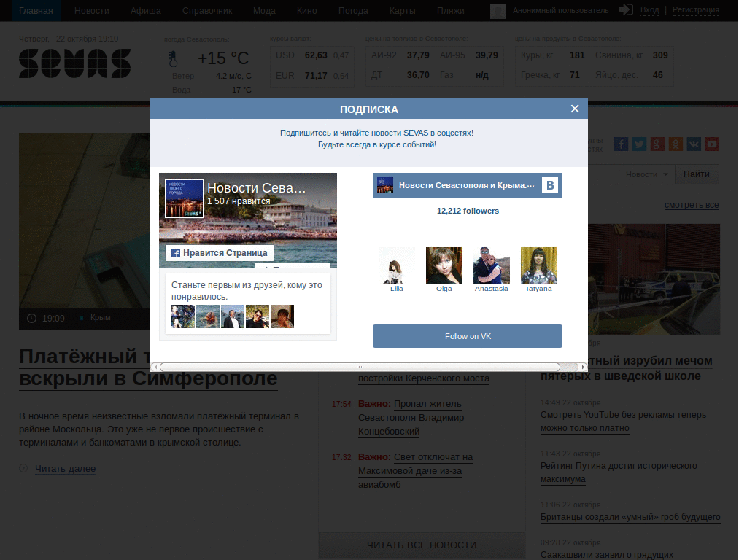Image resolution: width=747 pixels, height=560 pixels.
Task: Click the Follow on VK button
Action: pos(468,336)
